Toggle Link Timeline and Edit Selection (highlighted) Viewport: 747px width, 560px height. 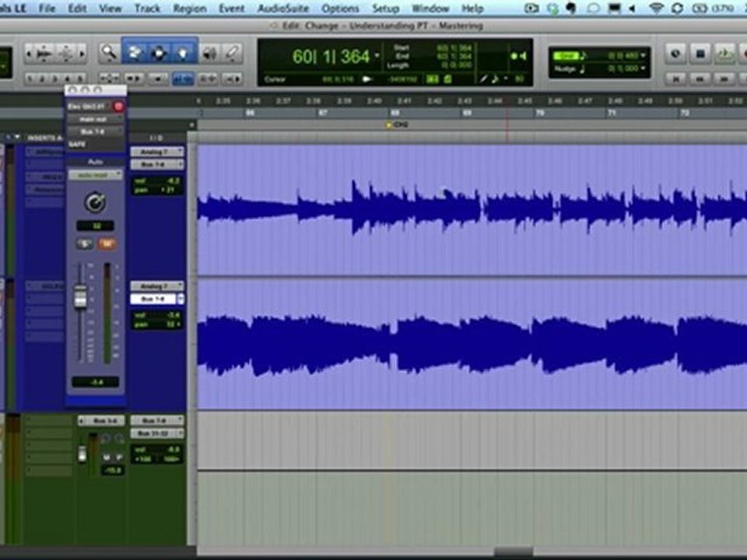tap(182, 79)
